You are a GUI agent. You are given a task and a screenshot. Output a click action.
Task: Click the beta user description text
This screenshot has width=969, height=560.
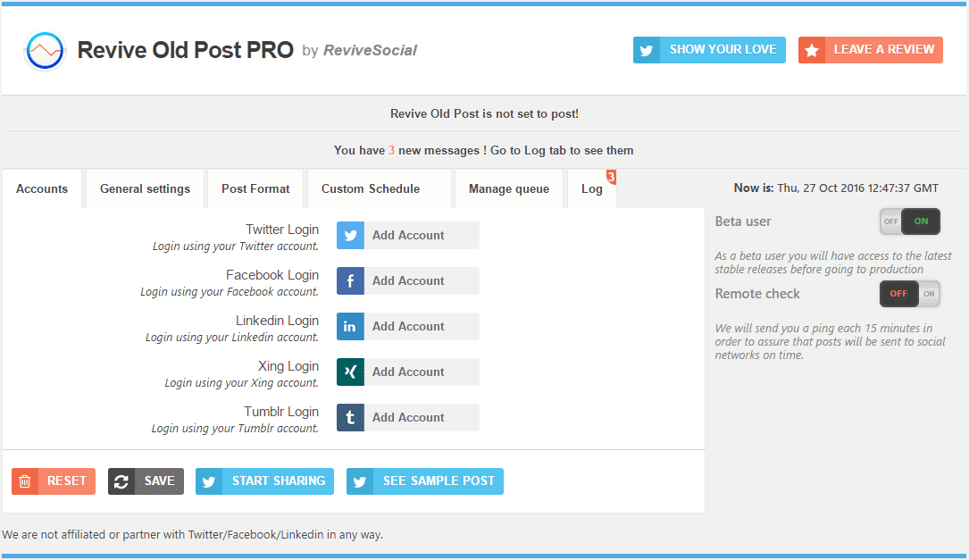pyautogui.click(x=833, y=263)
